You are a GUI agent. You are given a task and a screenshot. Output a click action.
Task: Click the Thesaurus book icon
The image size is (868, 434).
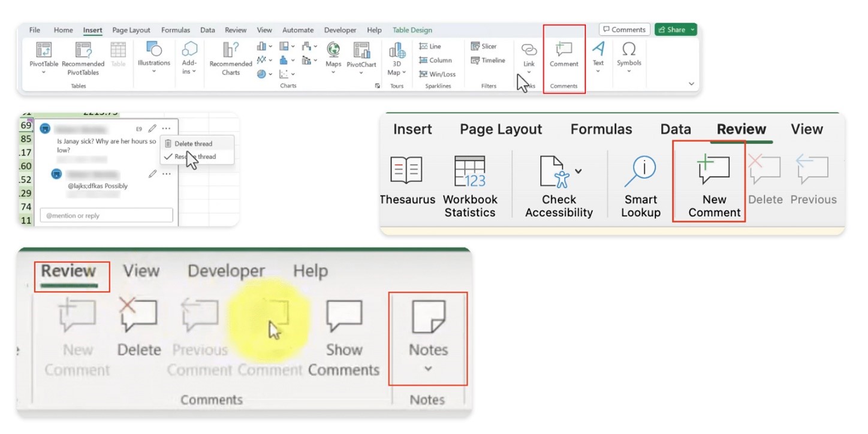click(x=407, y=170)
